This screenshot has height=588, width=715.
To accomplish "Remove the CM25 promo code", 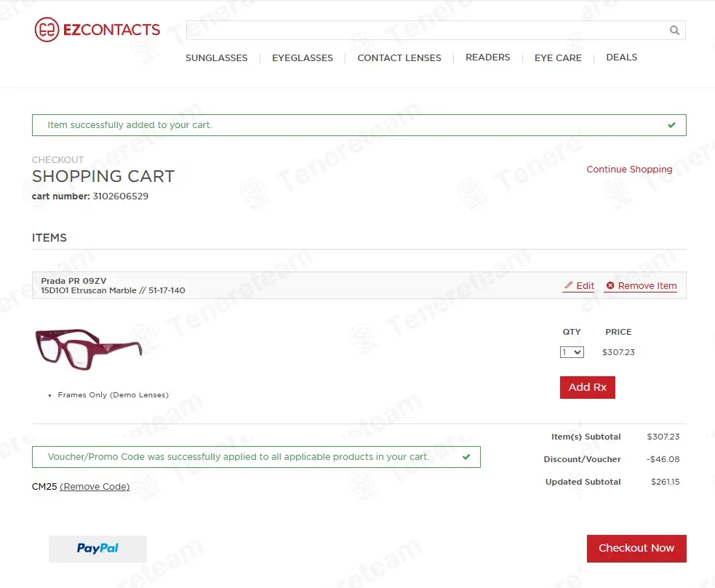I will (x=95, y=487).
